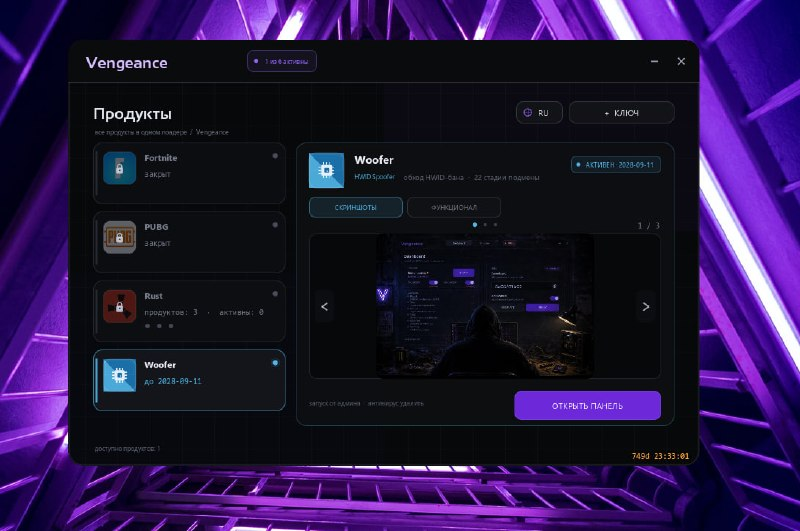
Task: Close the Vengeance window
Action: click(x=681, y=61)
